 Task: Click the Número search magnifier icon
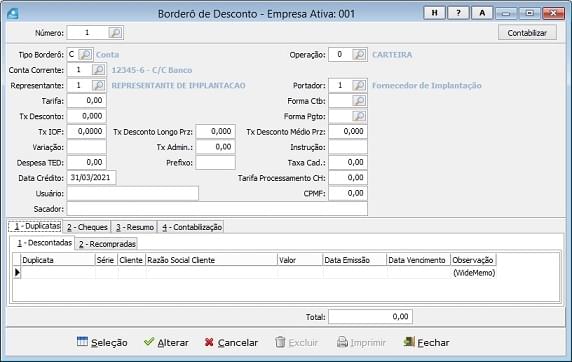115,33
